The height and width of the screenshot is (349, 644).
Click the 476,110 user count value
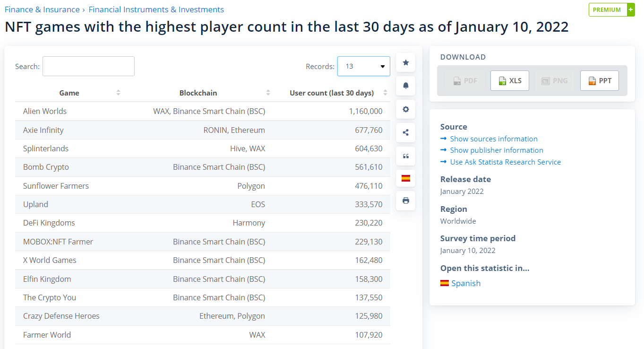tap(369, 186)
